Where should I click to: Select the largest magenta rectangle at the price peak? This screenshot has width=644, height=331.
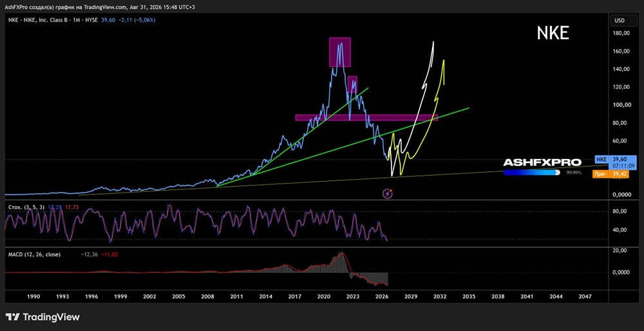(339, 52)
